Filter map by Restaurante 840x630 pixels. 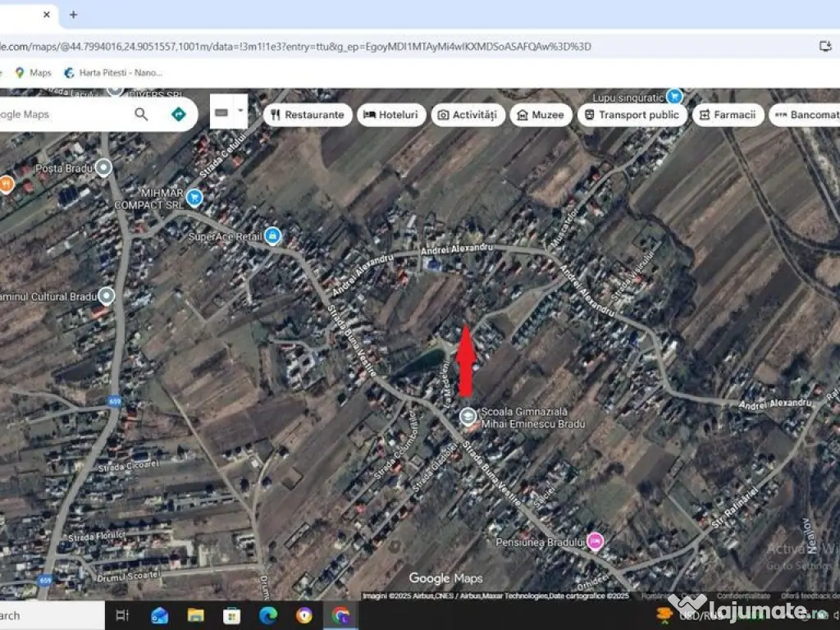point(308,115)
